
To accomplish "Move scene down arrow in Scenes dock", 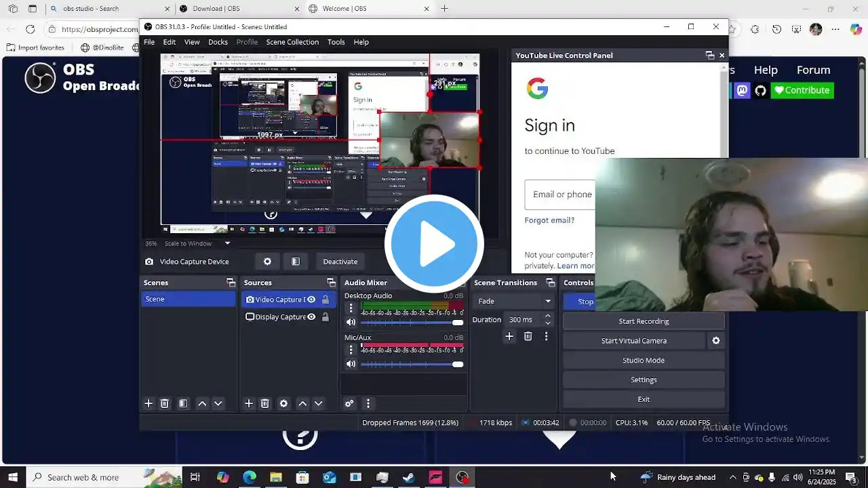I will point(218,403).
